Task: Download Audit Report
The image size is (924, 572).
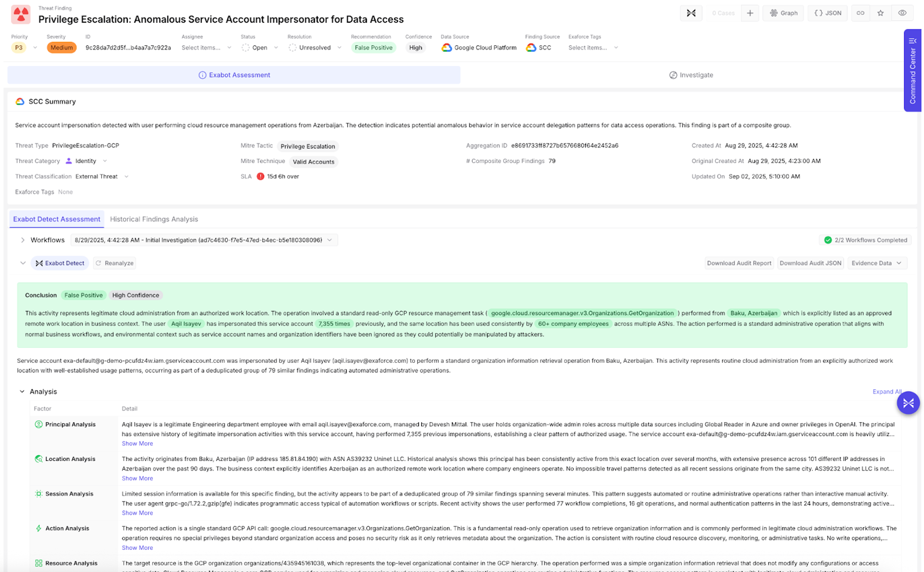Action: click(739, 263)
